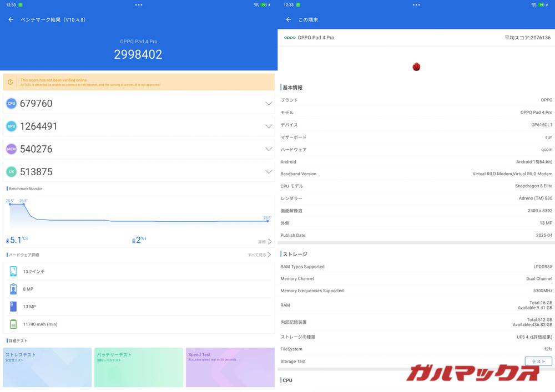
Task: Open the Speed Test tile under 詳細テスト
Action: tap(230, 367)
